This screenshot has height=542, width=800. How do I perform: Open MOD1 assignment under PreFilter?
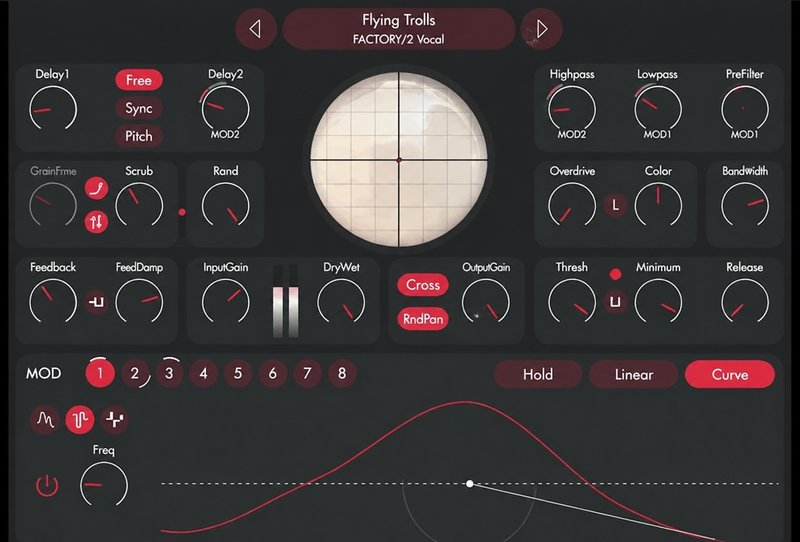(x=744, y=135)
